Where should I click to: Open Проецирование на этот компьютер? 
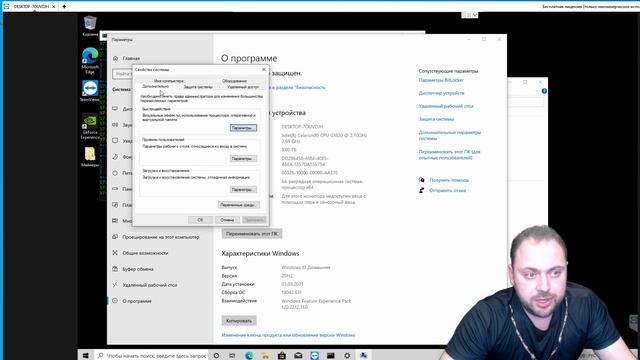pos(160,237)
